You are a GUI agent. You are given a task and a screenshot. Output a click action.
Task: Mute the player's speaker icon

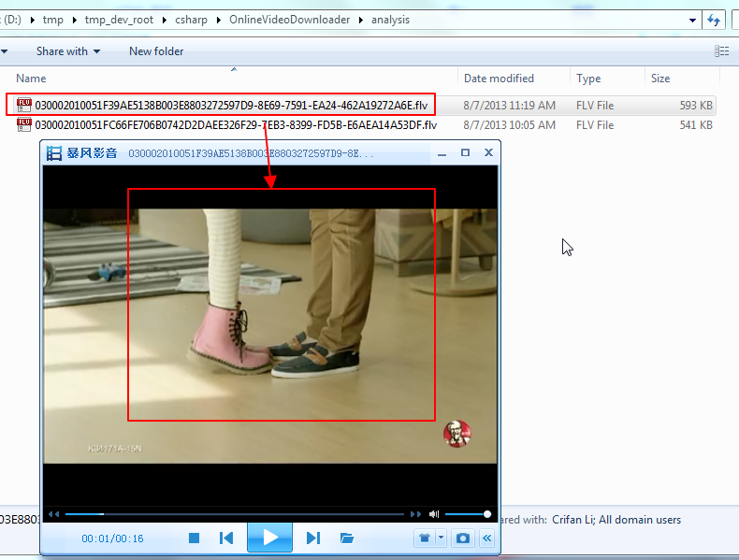coord(434,514)
